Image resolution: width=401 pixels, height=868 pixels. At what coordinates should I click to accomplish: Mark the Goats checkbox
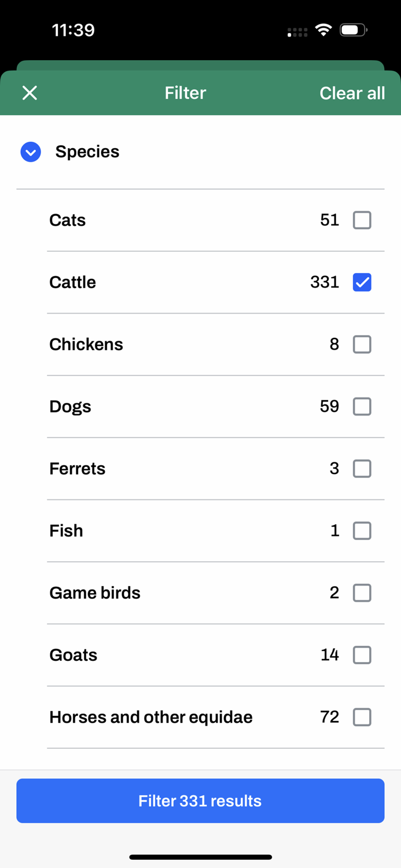(362, 655)
